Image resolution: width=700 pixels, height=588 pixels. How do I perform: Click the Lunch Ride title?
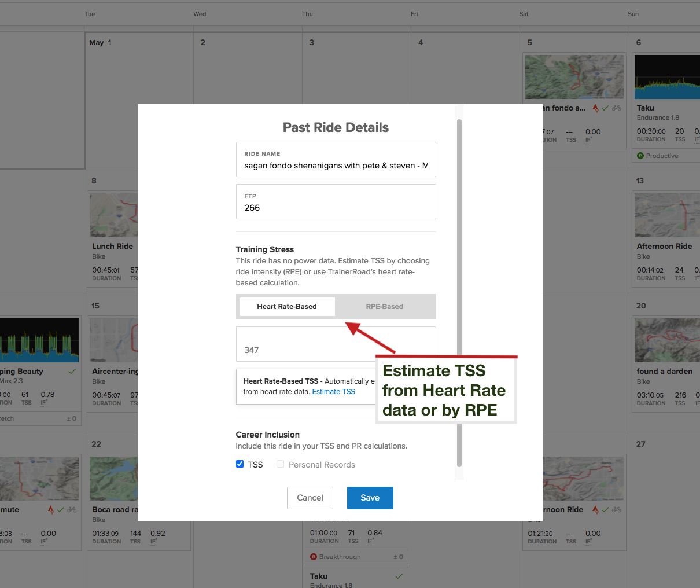[x=113, y=246]
